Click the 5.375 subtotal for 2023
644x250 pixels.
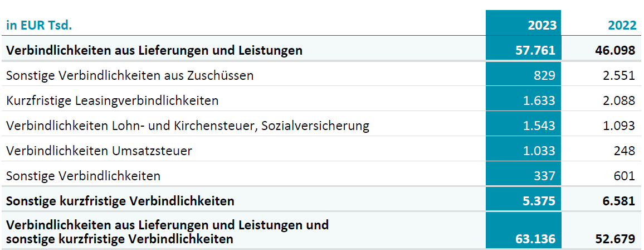pos(539,201)
